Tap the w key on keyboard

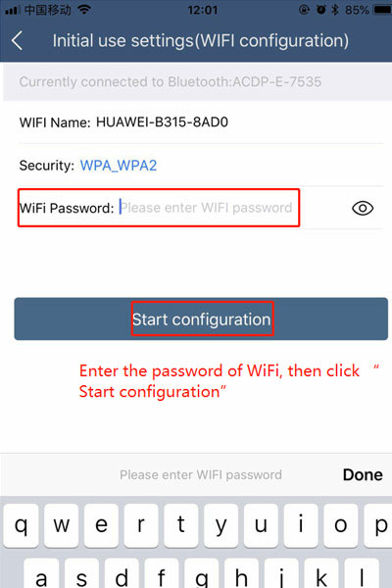point(61,525)
